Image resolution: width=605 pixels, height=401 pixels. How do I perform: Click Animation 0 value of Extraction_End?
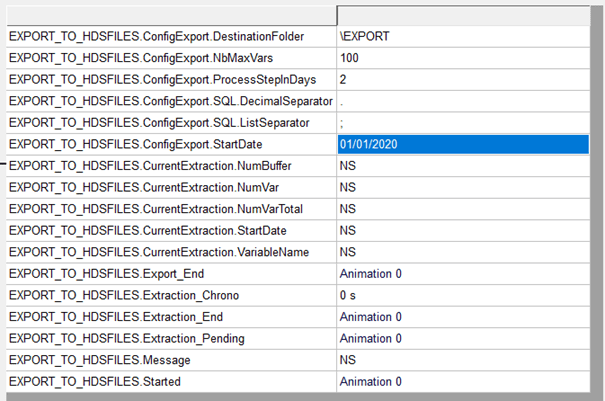(x=370, y=318)
